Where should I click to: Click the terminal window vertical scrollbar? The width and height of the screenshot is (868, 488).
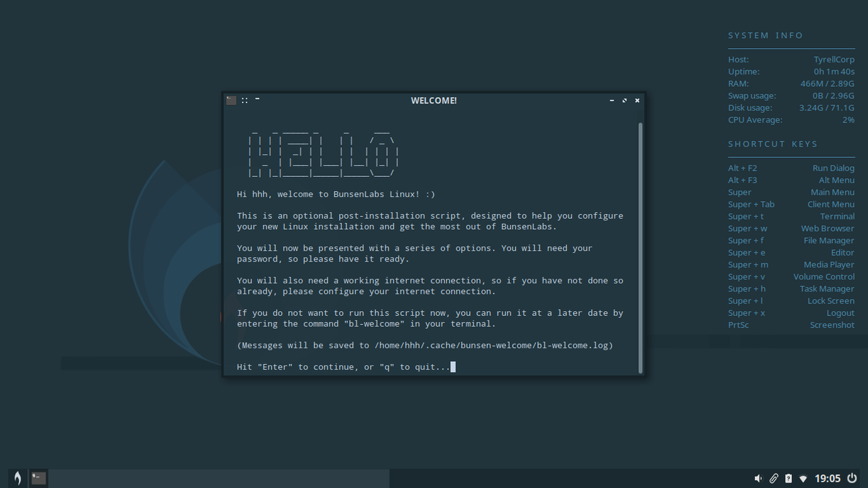coord(640,247)
